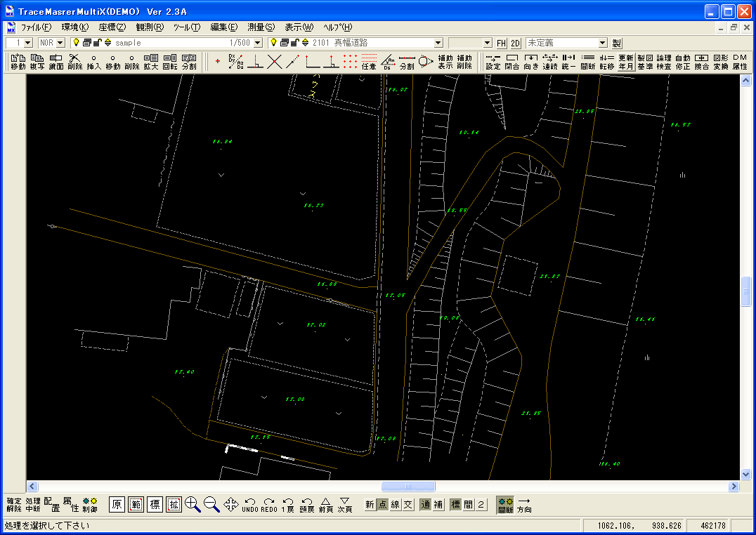Toggle the 点 (point) snap button

click(382, 505)
